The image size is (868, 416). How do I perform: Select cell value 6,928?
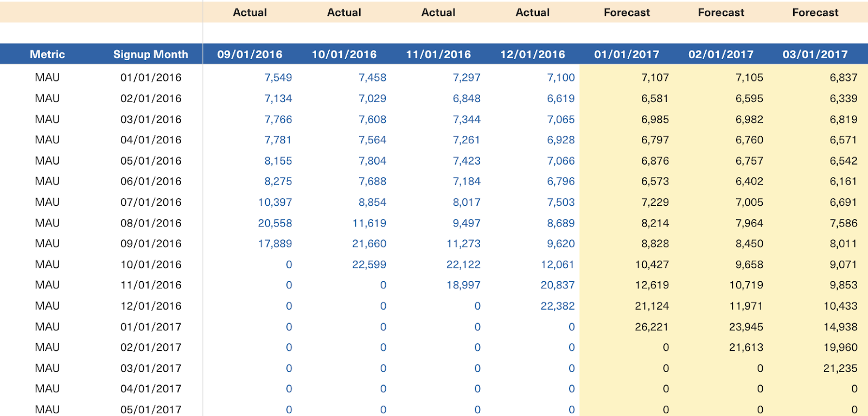pyautogui.click(x=561, y=140)
